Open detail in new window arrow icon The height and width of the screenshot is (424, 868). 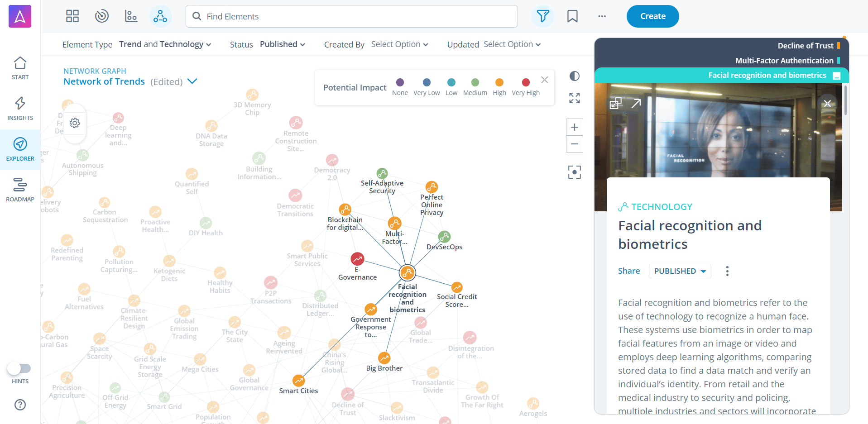(x=636, y=104)
